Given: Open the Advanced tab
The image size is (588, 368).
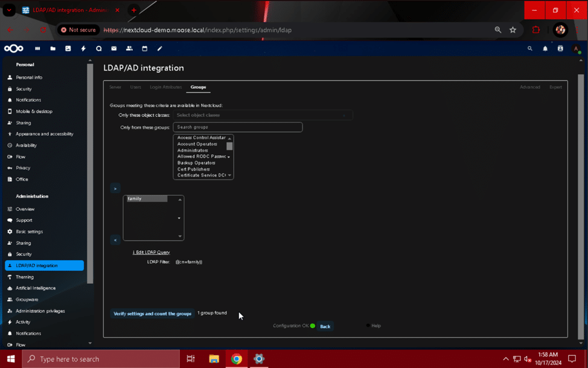Looking at the screenshot, I should pyautogui.click(x=530, y=87).
